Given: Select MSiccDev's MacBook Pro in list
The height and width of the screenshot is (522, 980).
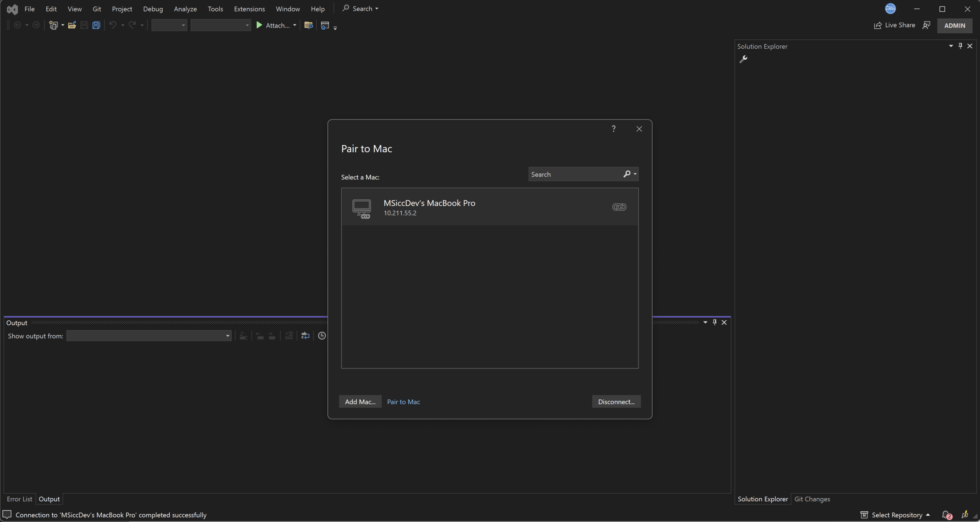Looking at the screenshot, I should (490, 207).
